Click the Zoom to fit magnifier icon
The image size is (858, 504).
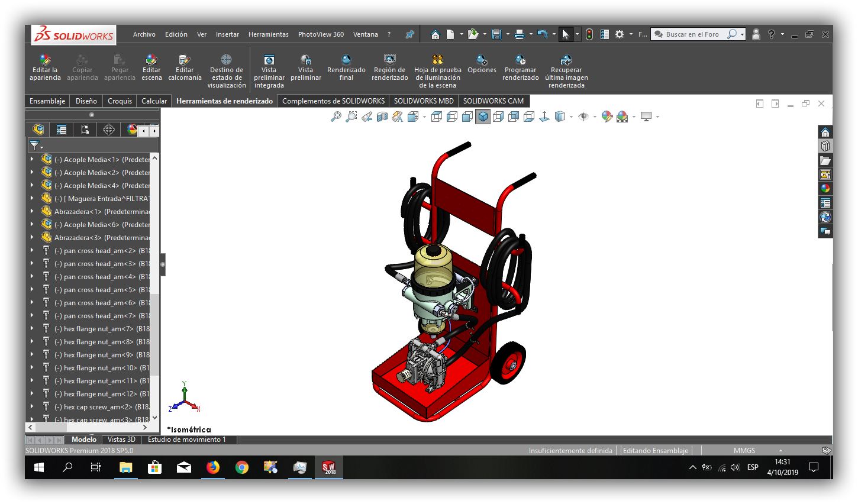(336, 117)
